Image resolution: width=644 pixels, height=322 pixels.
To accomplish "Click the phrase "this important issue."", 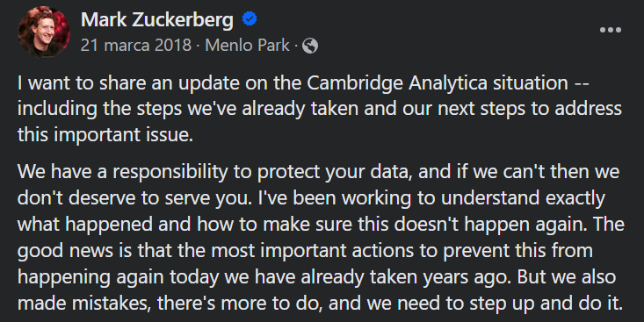I will click(105, 134).
